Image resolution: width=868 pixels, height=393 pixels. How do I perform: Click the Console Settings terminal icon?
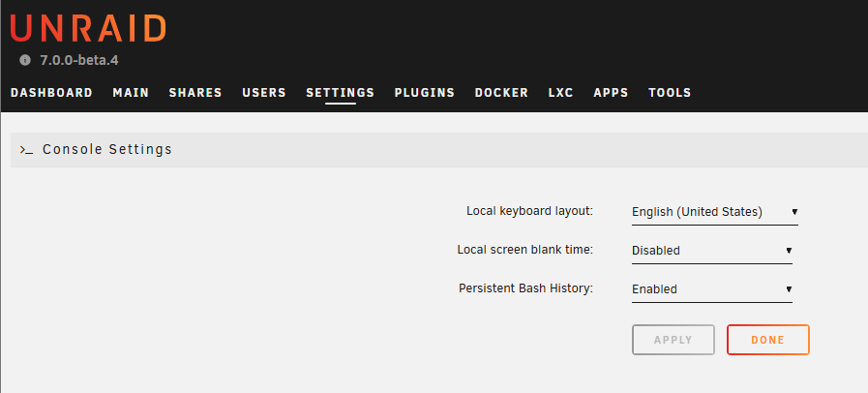click(x=26, y=149)
